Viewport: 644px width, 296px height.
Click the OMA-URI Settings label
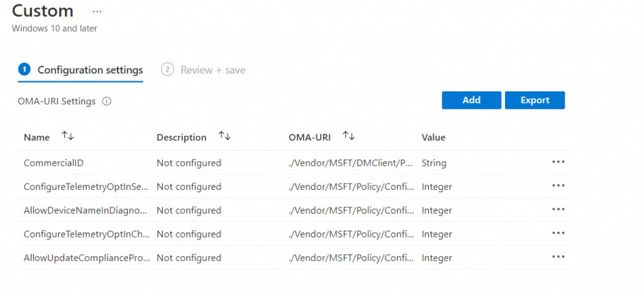tap(57, 101)
